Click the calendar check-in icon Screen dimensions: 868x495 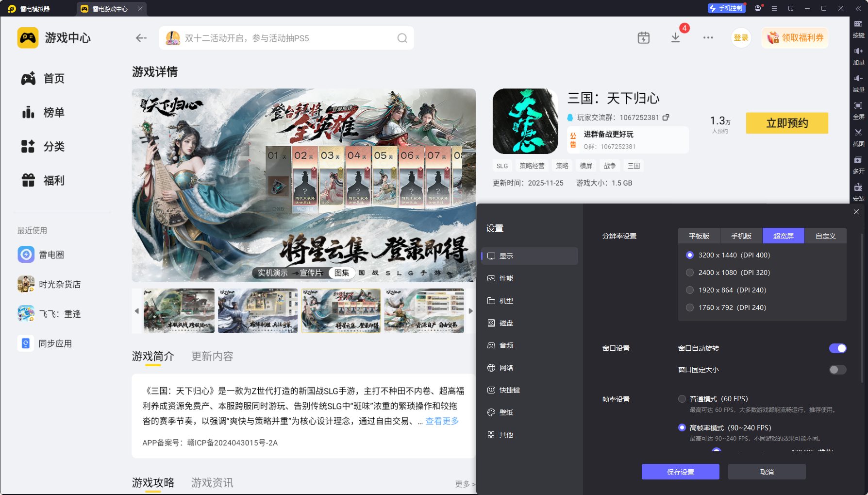(643, 38)
